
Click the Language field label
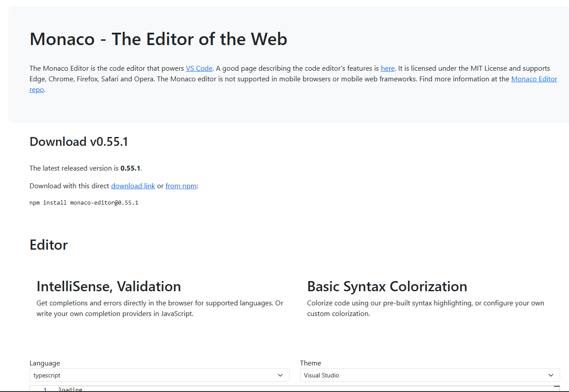point(45,363)
